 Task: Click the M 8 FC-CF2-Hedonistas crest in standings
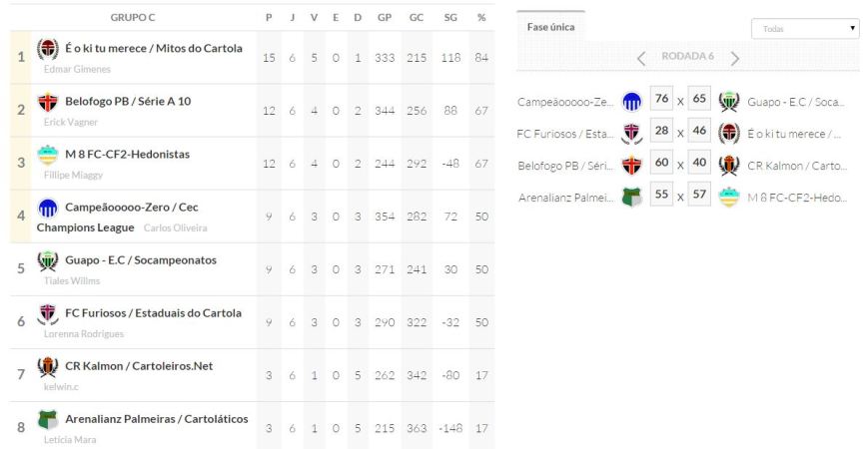click(x=48, y=155)
